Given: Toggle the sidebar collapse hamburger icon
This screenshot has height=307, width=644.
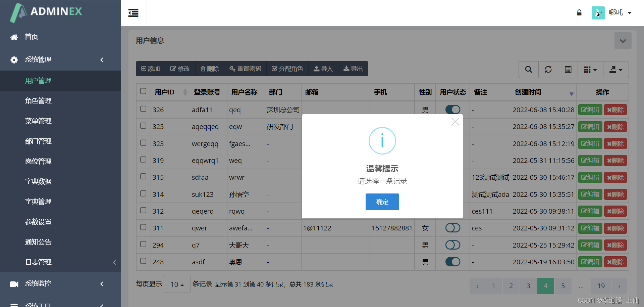Looking at the screenshot, I should click(133, 13).
